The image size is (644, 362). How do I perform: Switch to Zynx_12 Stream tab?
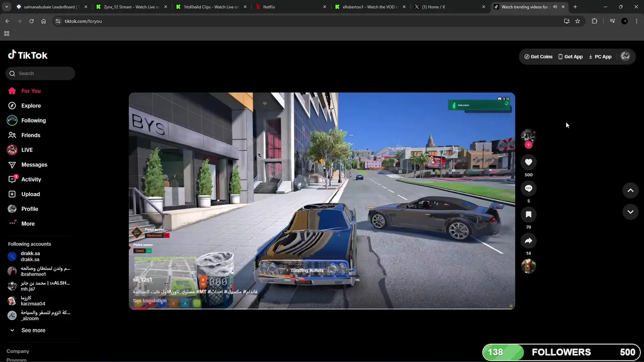coord(131,7)
